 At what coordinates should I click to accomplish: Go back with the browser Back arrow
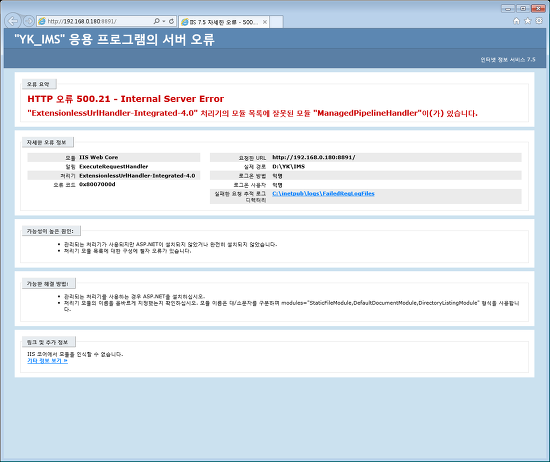pyautogui.click(x=13, y=21)
